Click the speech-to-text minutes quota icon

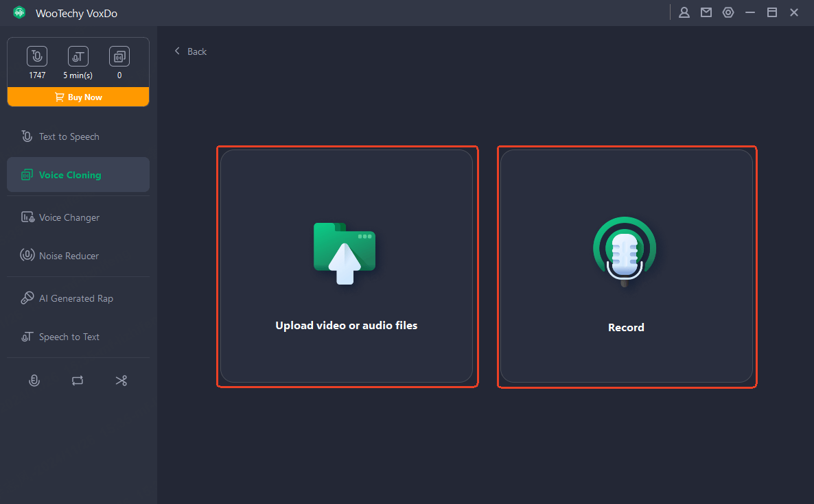coord(78,57)
